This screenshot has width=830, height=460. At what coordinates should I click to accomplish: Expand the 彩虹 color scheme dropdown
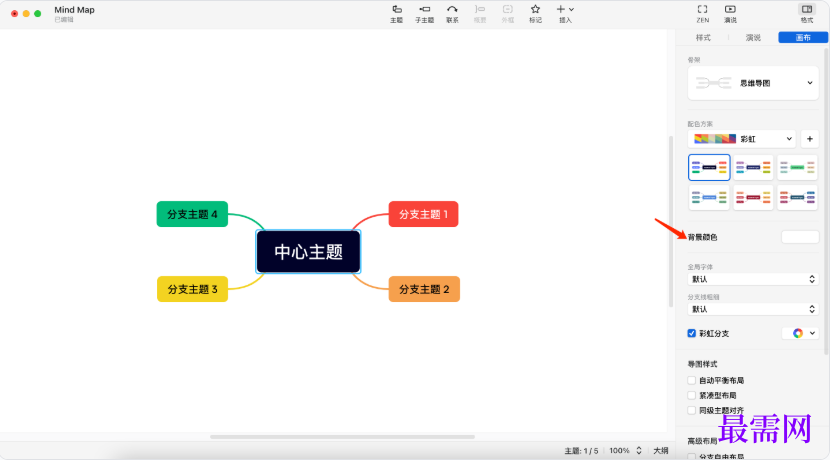(x=742, y=139)
